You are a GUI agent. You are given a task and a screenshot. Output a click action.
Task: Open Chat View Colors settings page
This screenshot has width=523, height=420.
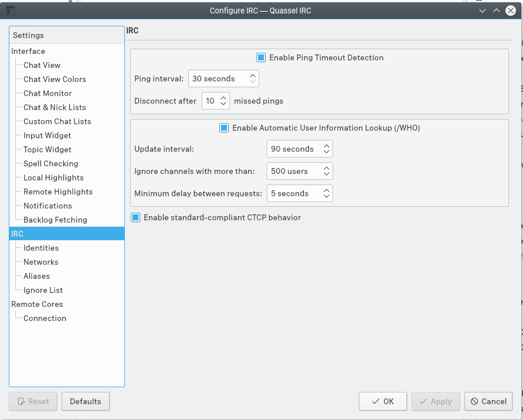click(x=55, y=79)
